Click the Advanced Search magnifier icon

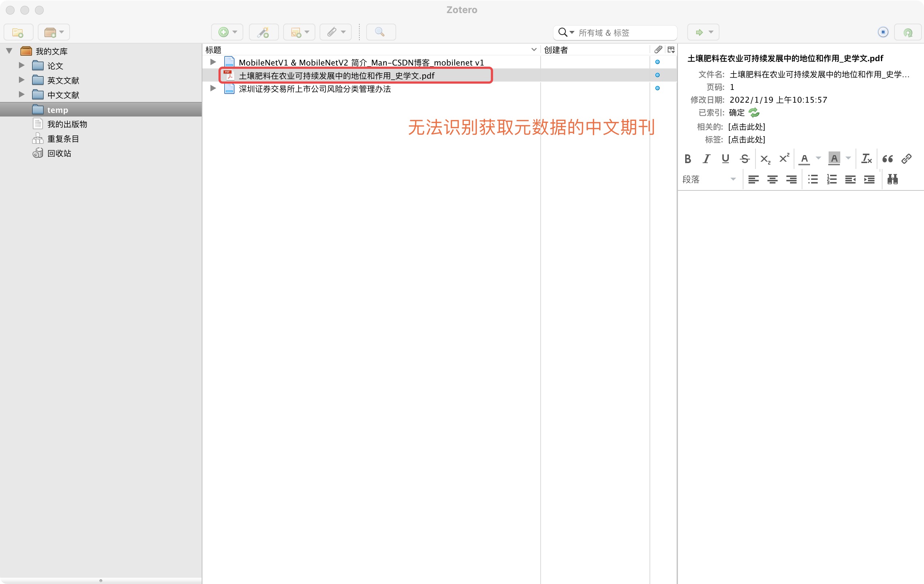[x=380, y=32]
